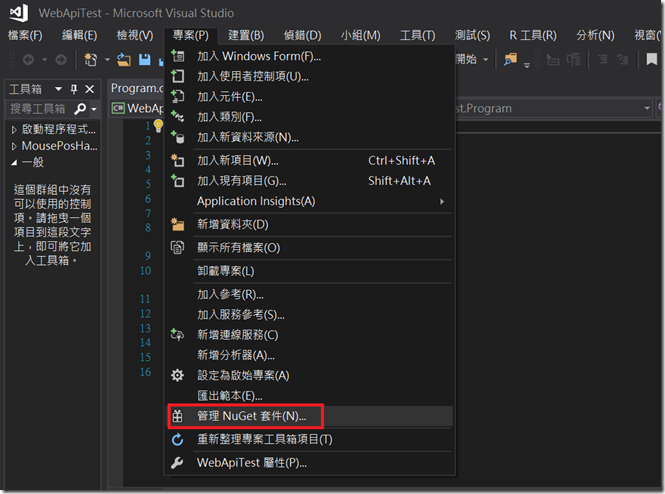Click the comment out lines icon
The height and width of the screenshot is (494, 665).
603,59
